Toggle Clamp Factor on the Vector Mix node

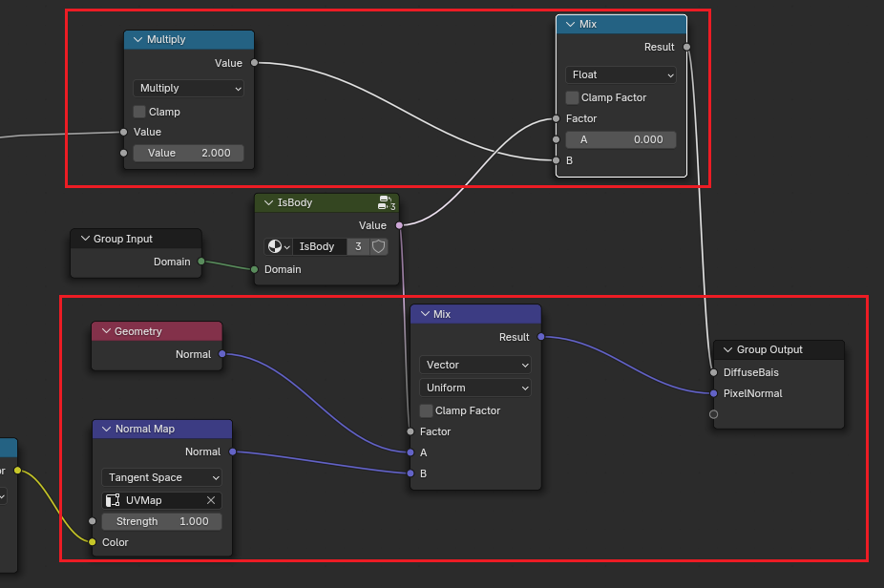click(x=426, y=410)
